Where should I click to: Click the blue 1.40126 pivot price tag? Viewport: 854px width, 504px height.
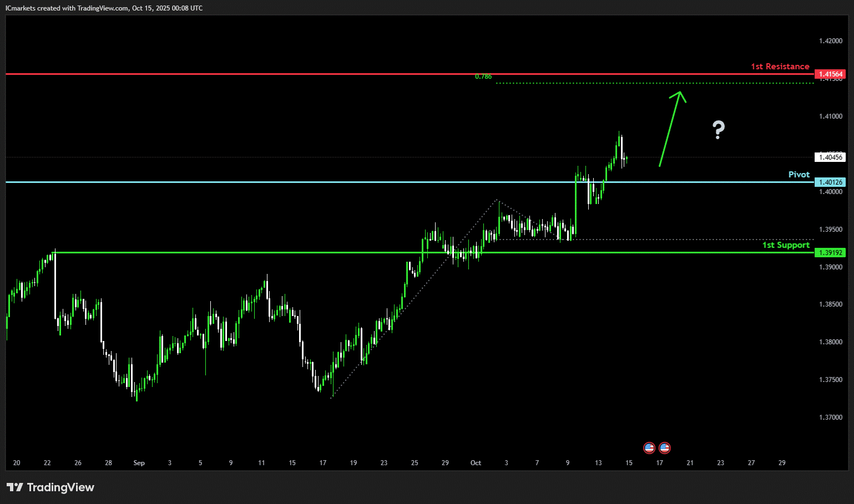click(x=830, y=182)
